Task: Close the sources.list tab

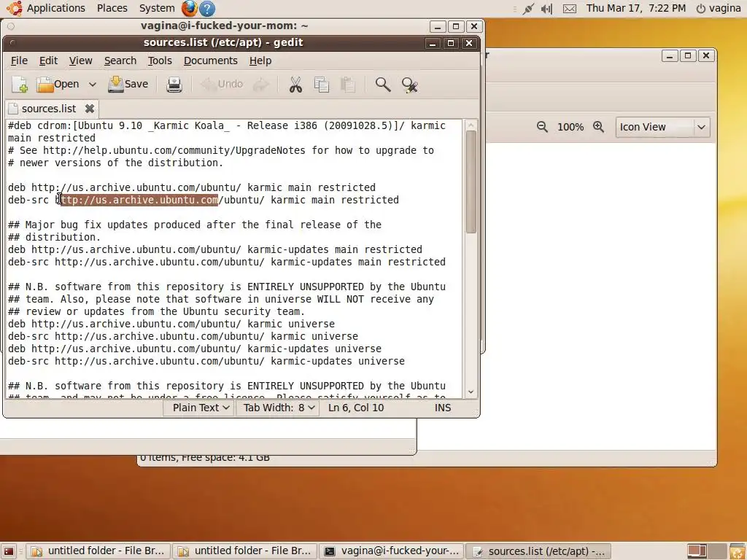Action: pos(89,109)
